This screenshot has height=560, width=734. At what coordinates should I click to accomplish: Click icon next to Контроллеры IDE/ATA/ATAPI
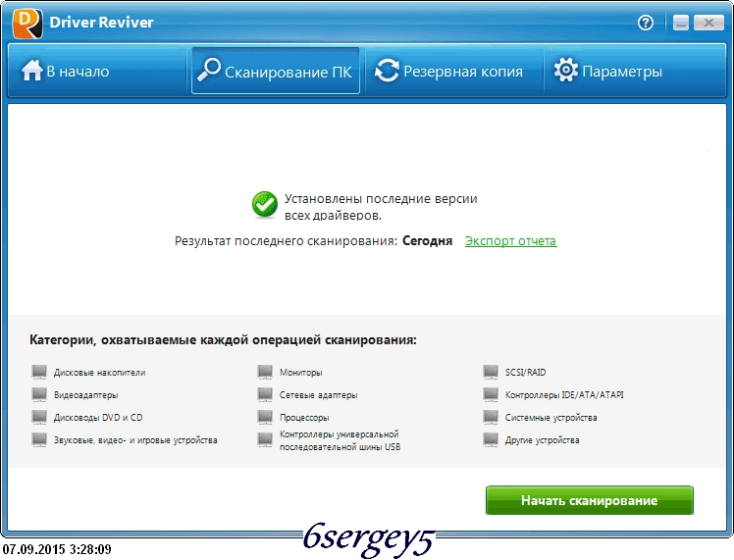[x=491, y=394]
